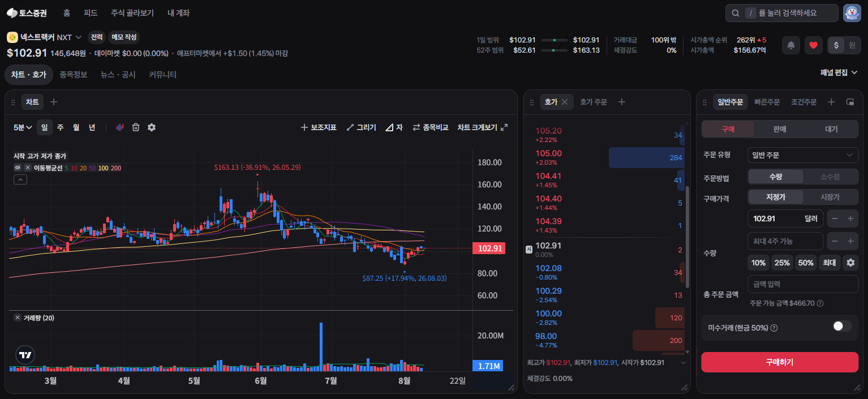Click the chart trash delete icon

tap(136, 127)
